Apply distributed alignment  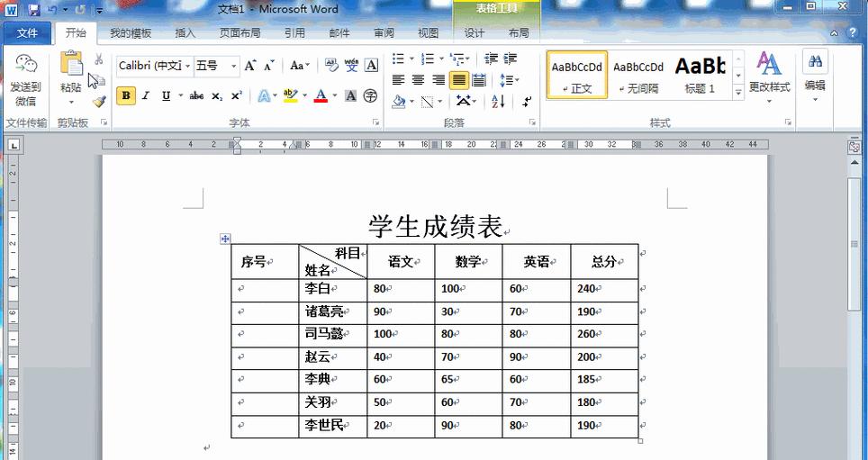(x=479, y=80)
